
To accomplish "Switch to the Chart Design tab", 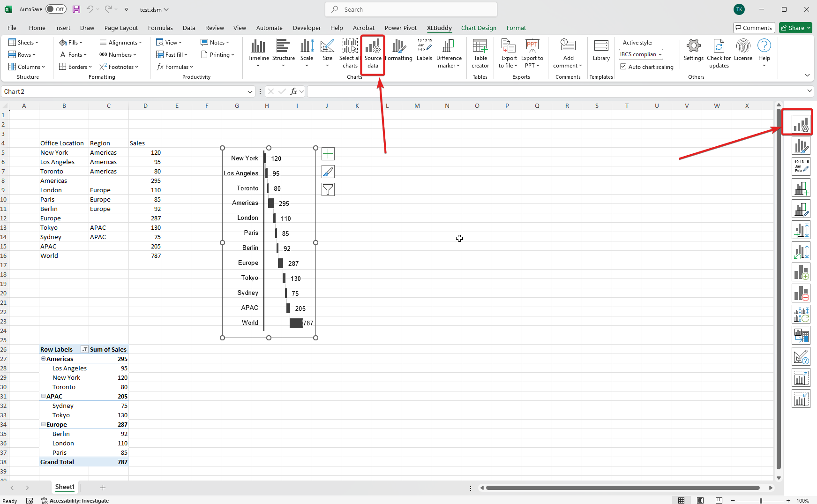I will click(479, 28).
